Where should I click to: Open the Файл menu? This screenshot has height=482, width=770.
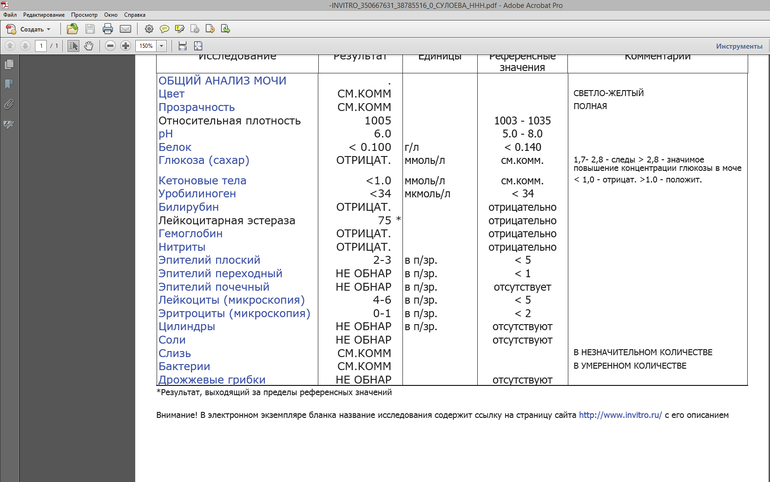click(10, 15)
